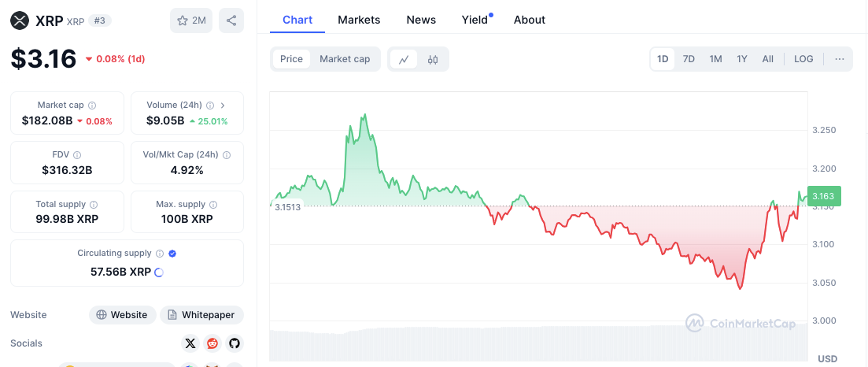Expand Volume (24h) details chevron
The image size is (868, 367).
pyautogui.click(x=223, y=106)
